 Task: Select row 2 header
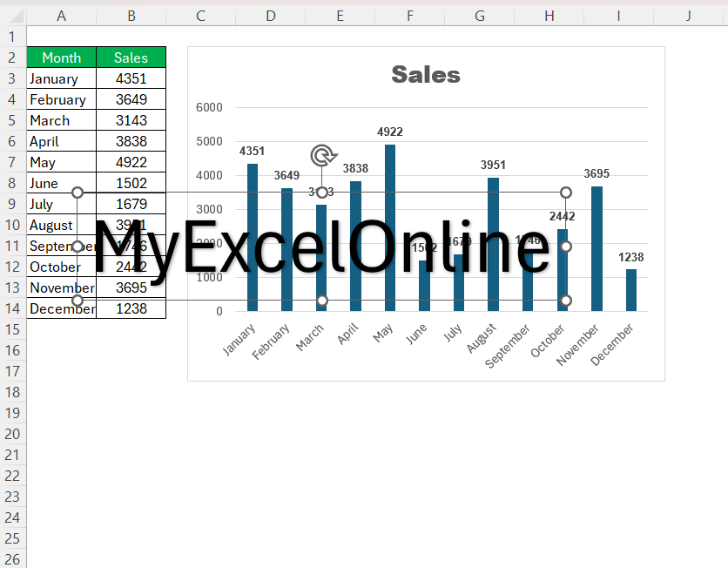(12, 57)
